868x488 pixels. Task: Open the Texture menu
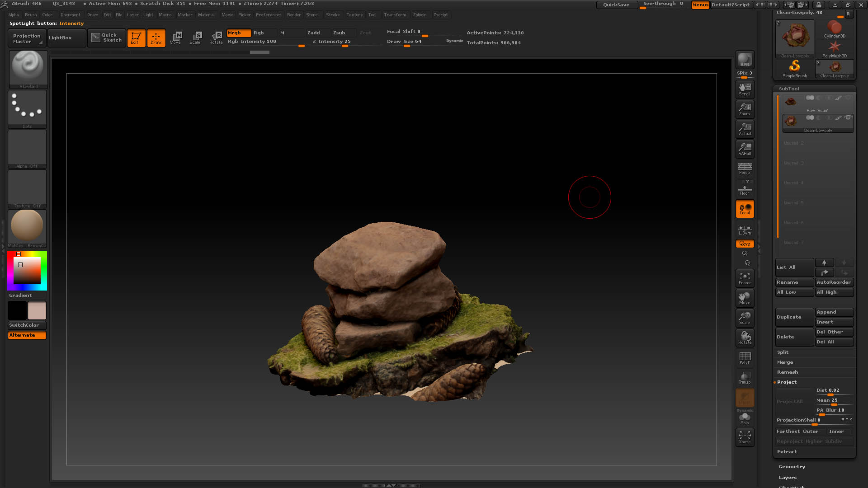click(x=354, y=14)
